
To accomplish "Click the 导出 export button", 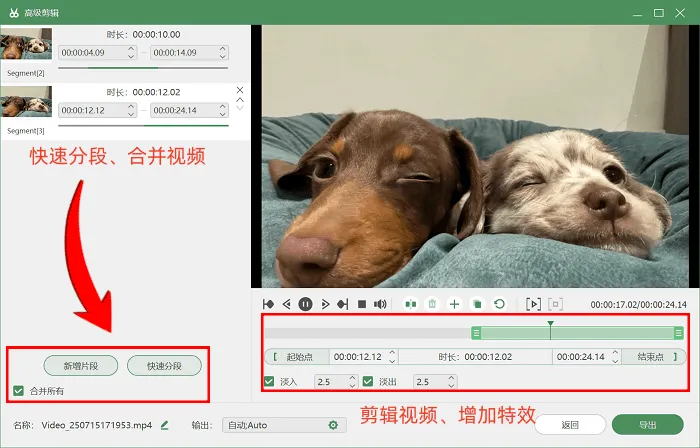I will pos(648,425).
